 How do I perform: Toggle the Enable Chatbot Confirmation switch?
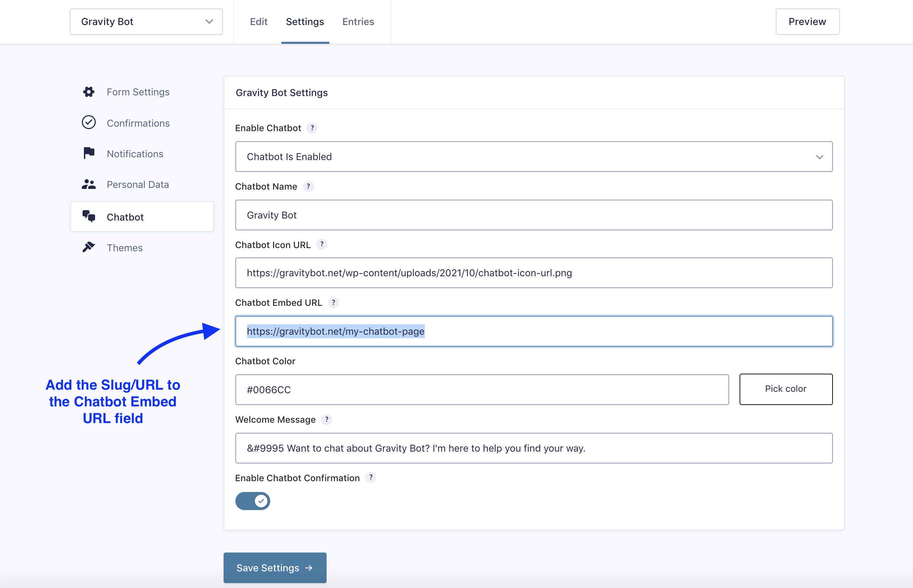252,501
